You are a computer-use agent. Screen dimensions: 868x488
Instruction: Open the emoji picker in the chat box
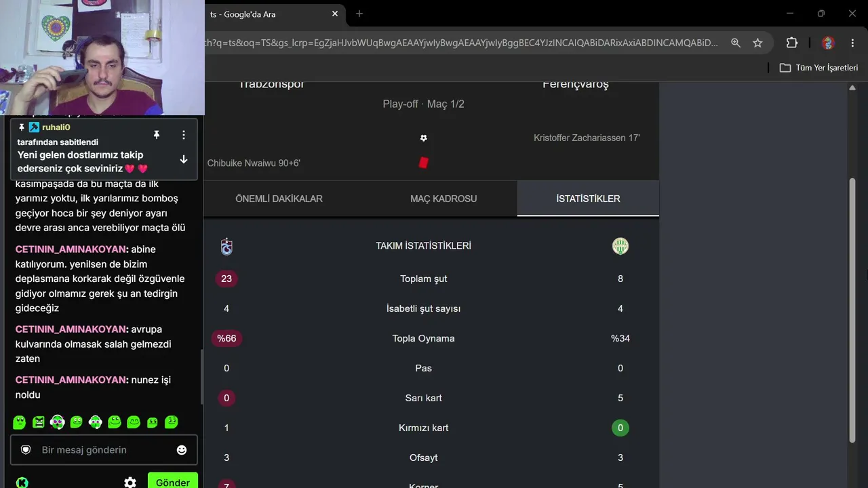[x=182, y=450]
